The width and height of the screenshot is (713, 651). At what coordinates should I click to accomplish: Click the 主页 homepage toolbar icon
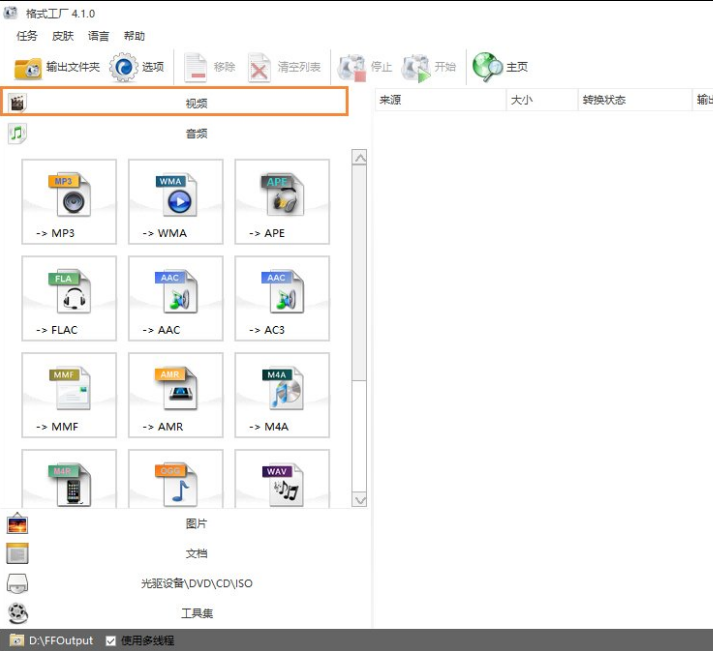501,67
